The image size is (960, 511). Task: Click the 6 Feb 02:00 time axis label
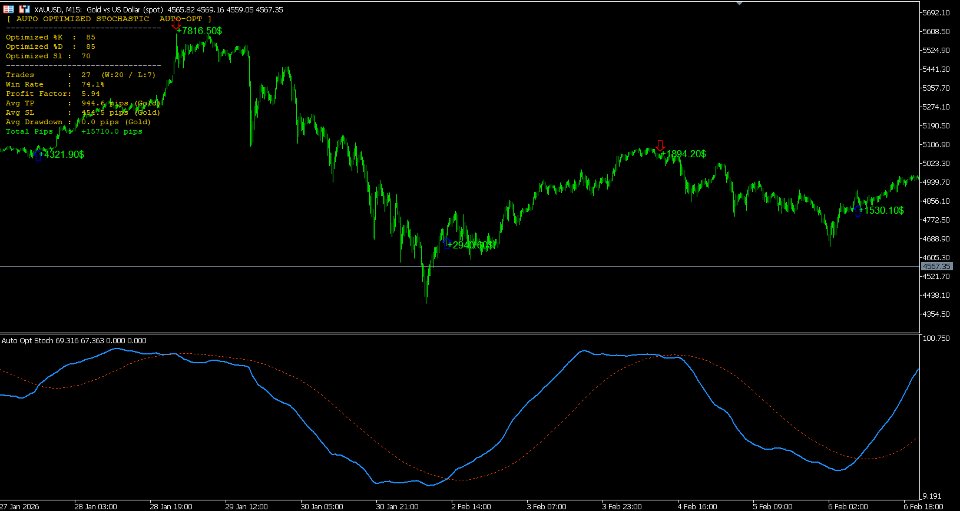pos(849,506)
